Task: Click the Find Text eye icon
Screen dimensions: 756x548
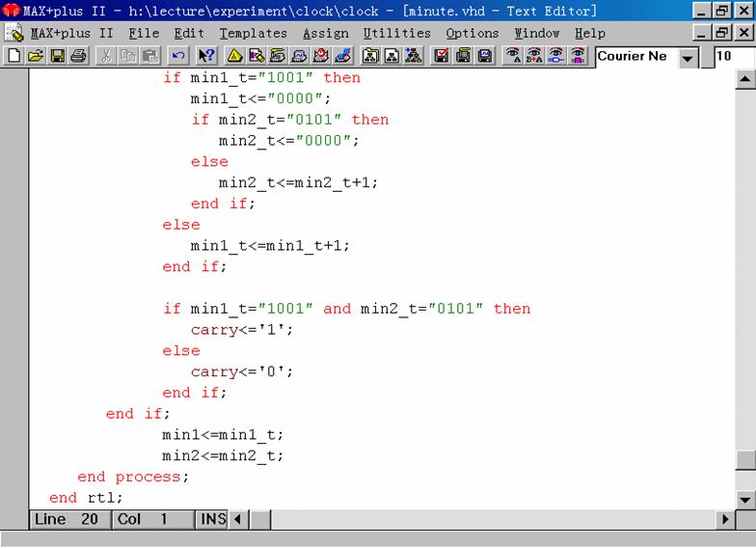Action: pyautogui.click(x=513, y=56)
